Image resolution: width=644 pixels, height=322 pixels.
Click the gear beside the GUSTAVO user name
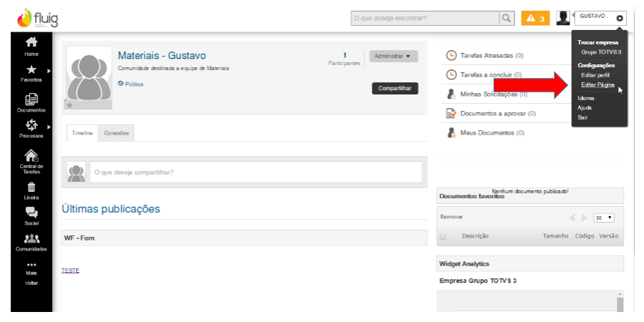pos(620,18)
